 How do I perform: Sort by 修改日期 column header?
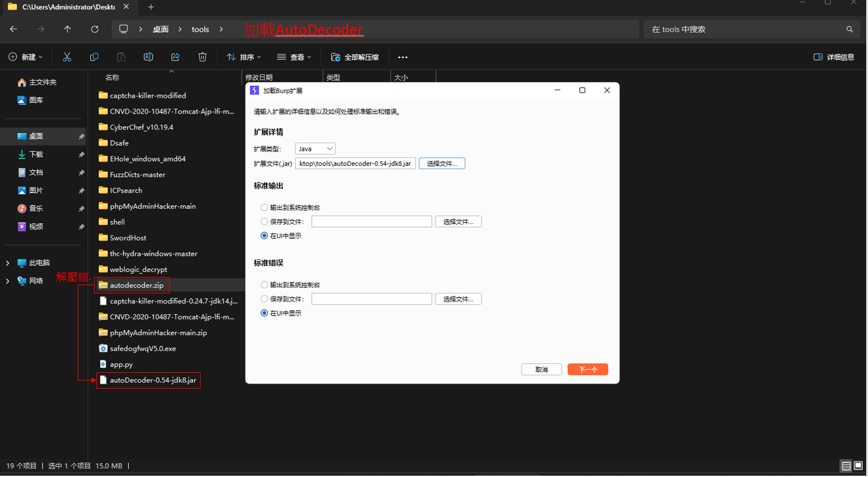pyautogui.click(x=259, y=77)
